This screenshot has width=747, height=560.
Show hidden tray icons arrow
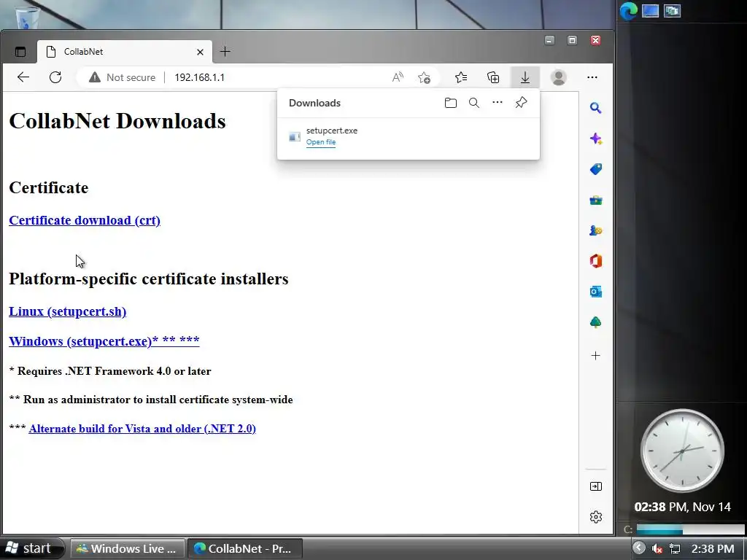[x=639, y=548]
